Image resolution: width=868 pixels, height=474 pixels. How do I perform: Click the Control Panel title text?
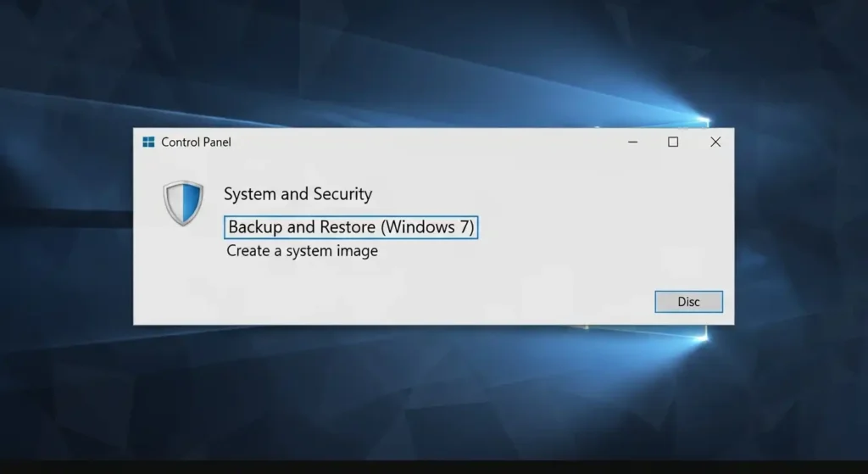pyautogui.click(x=196, y=142)
